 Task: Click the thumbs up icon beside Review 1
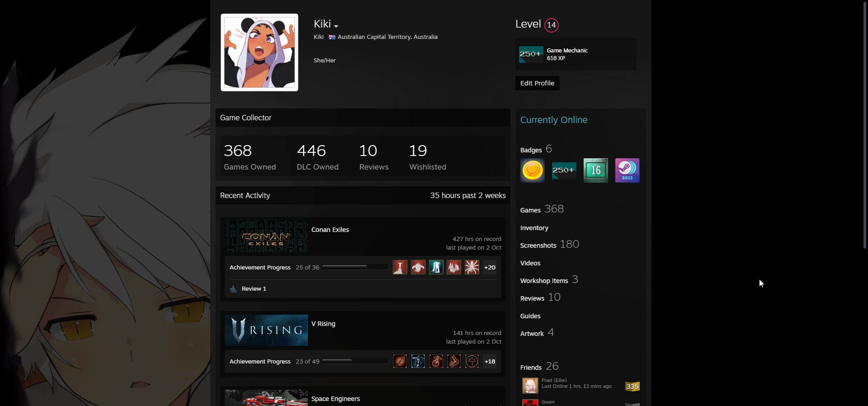click(x=234, y=289)
